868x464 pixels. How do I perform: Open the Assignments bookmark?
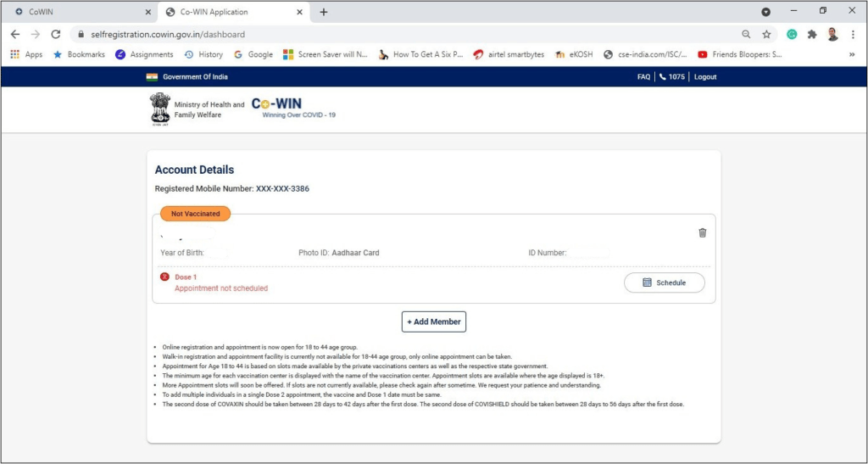pos(144,54)
